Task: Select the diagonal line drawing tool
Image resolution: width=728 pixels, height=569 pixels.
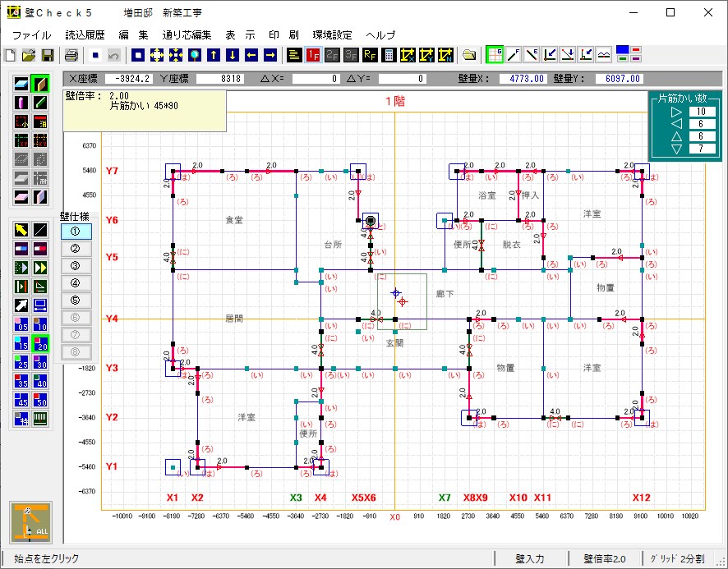Action: click(x=40, y=230)
